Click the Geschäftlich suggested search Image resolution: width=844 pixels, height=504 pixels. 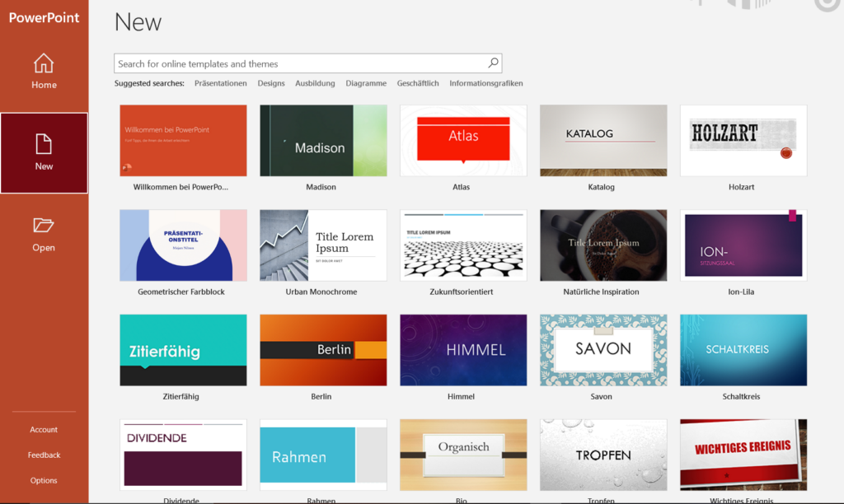pos(418,83)
